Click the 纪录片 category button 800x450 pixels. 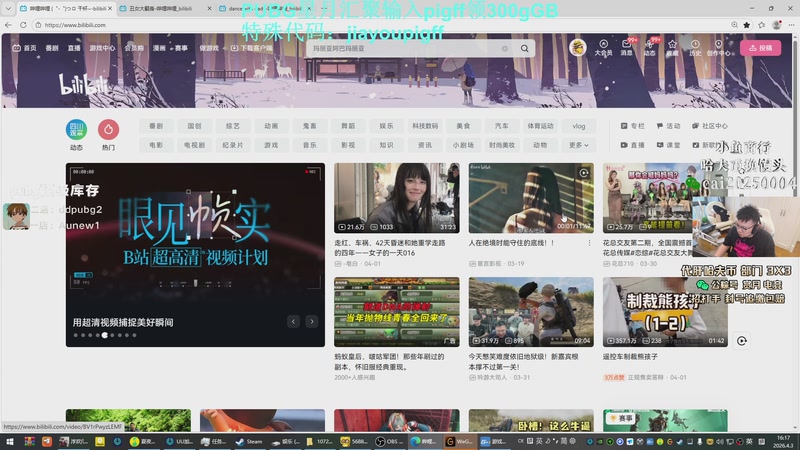(233, 145)
